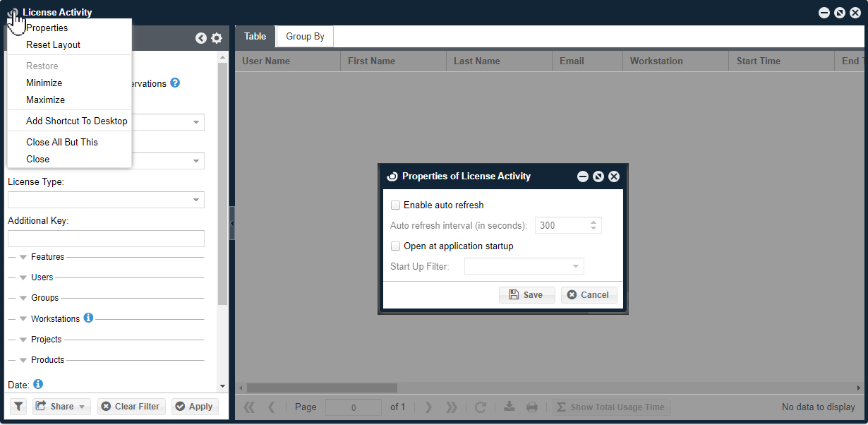Click the table's horizontal scrollbar thumb

pyautogui.click(x=322, y=388)
